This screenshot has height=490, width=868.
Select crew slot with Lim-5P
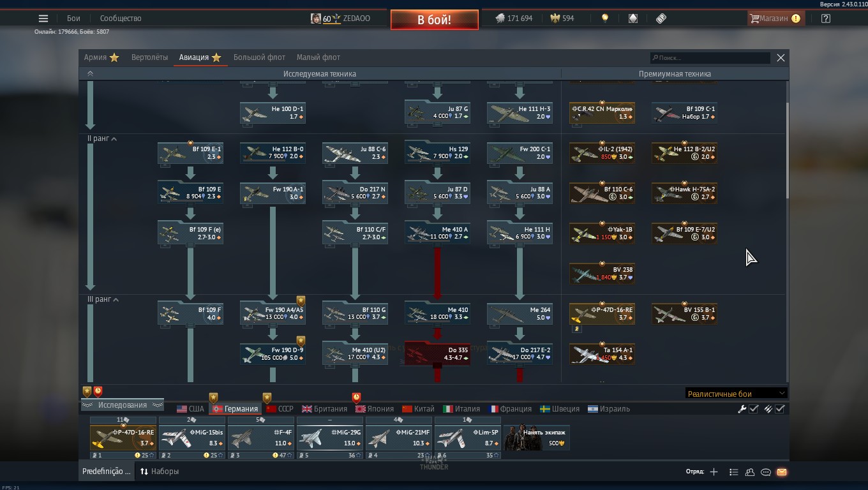point(468,438)
